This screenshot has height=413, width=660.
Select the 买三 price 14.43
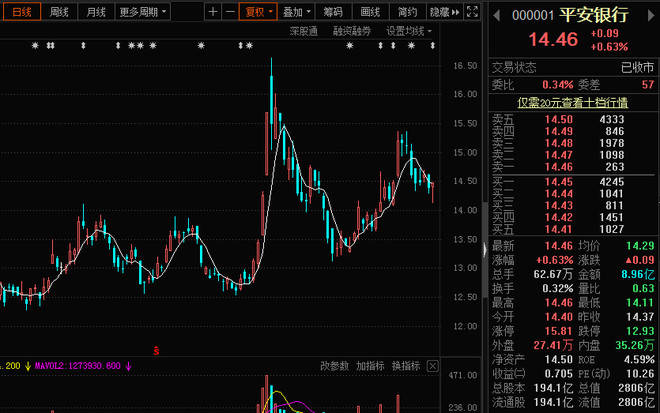(559, 205)
